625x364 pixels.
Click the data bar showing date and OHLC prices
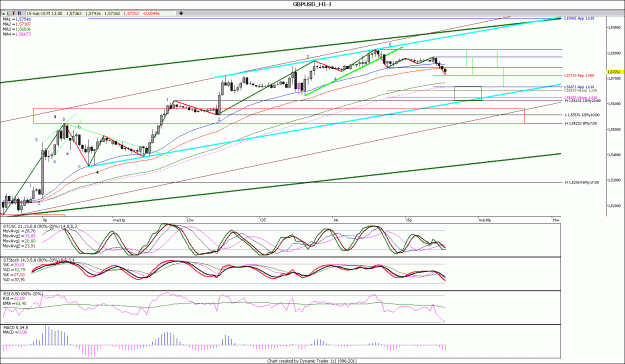(100, 13)
